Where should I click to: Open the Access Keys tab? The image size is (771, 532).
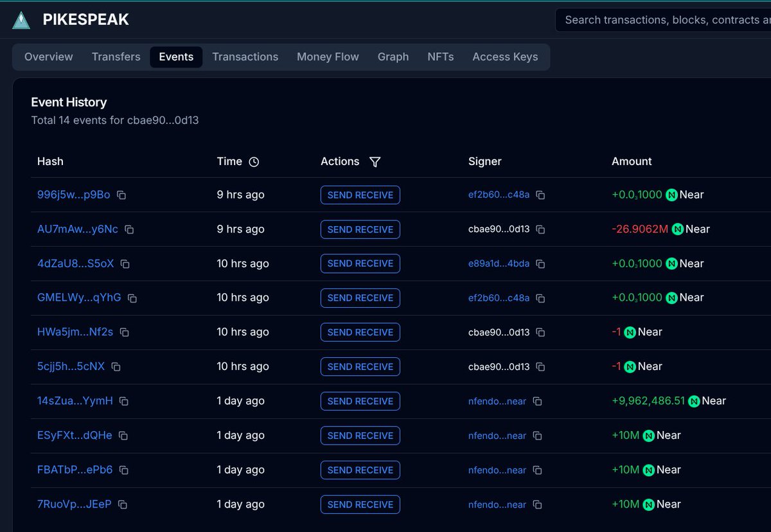click(505, 57)
